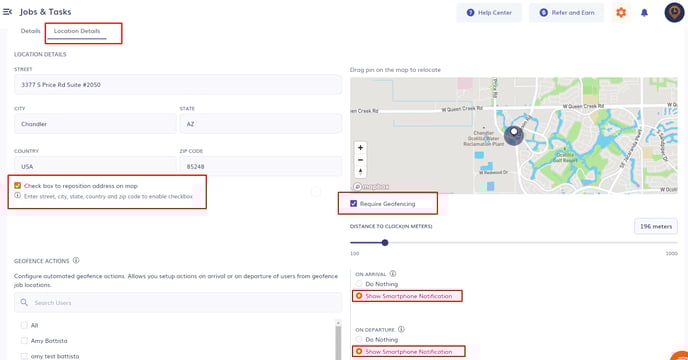Open the user profile avatar

point(674,12)
